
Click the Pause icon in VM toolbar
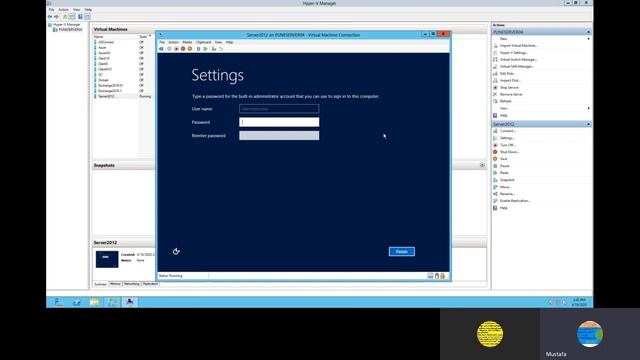point(198,49)
